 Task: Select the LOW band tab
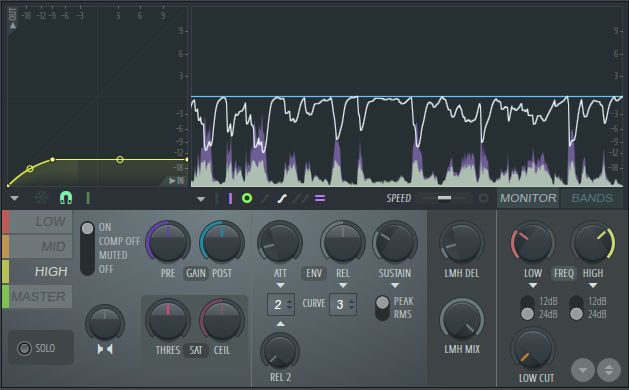[38, 222]
